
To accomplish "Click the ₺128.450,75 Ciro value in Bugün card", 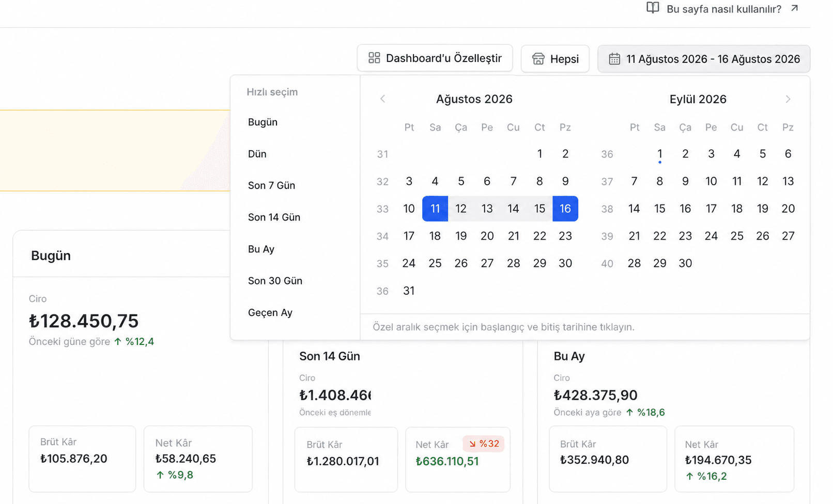I will [x=84, y=321].
